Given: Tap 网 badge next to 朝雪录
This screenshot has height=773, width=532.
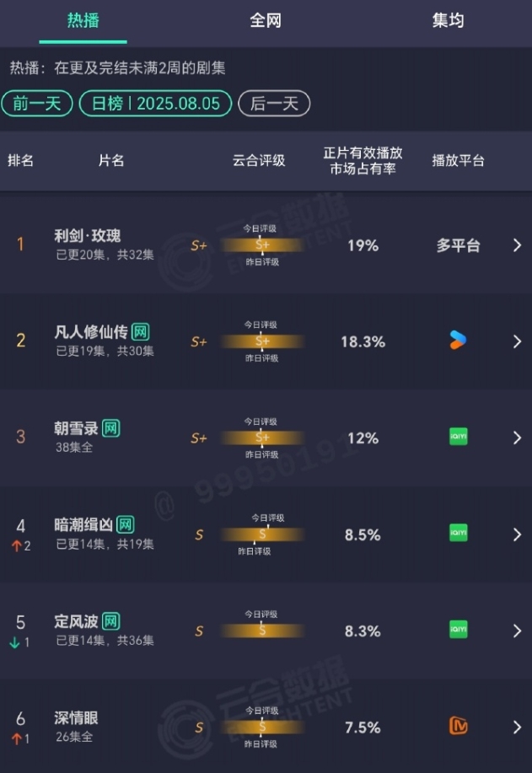Looking at the screenshot, I should coord(110,429).
